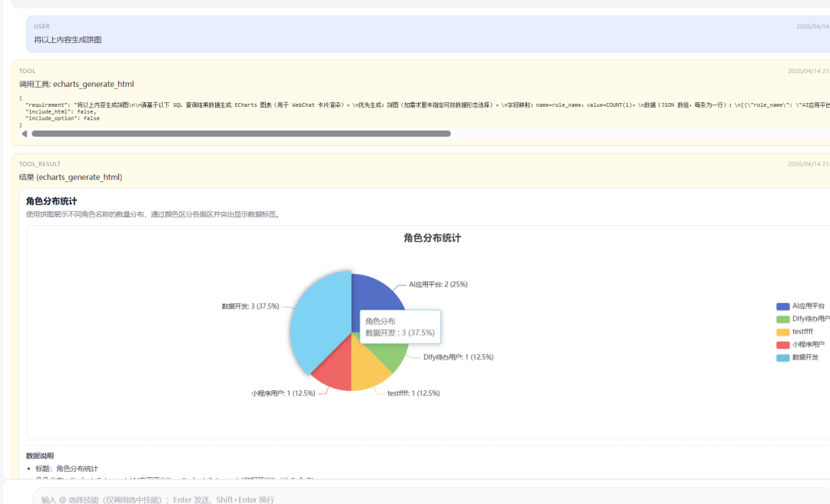Click the 'TOOL_RESULT' role label
The width and height of the screenshot is (830, 504).
tap(40, 164)
